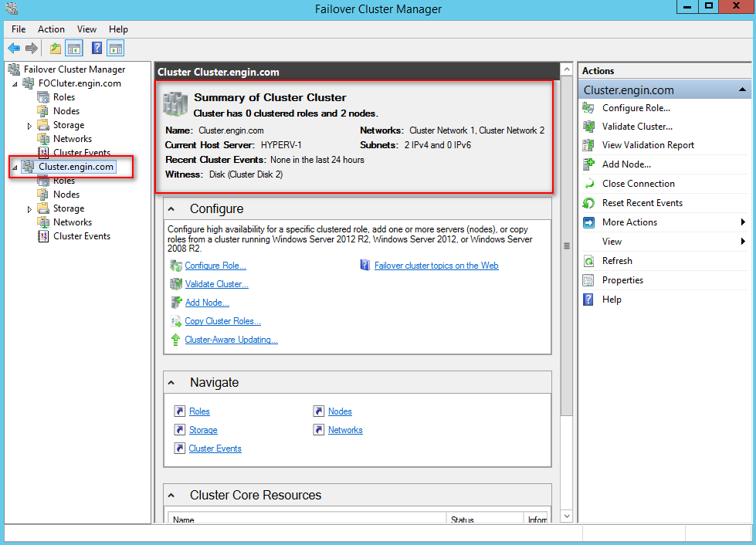Collapse the Cluster Core Resources section
Image resolution: width=756 pixels, height=545 pixels.
[171, 496]
